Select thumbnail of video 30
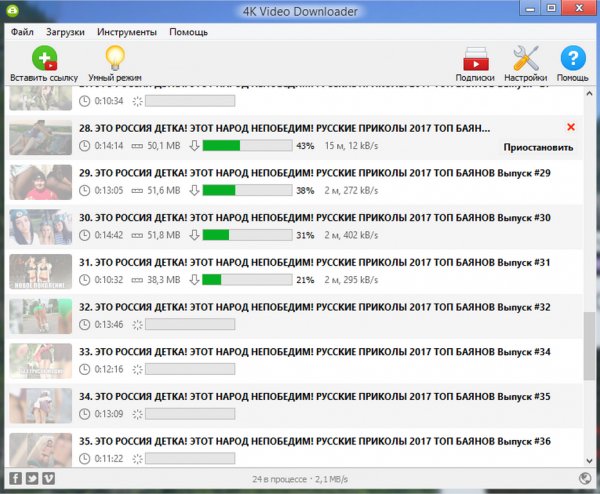 coord(41,227)
